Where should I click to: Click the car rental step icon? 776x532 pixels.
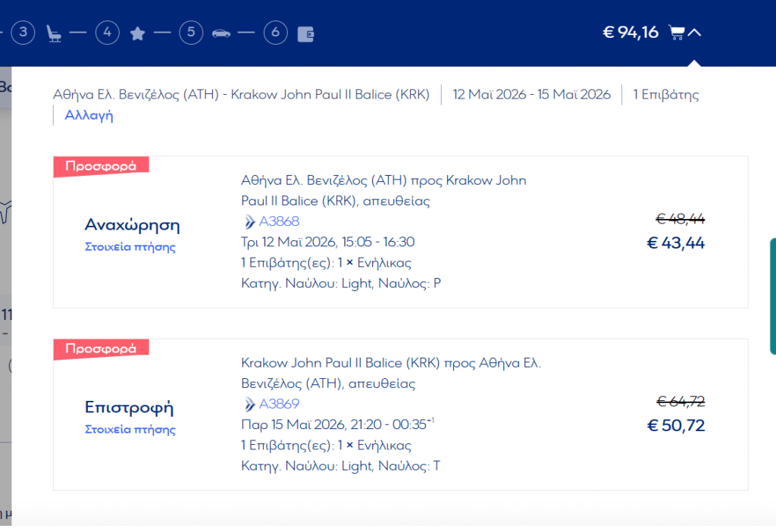tap(221, 33)
